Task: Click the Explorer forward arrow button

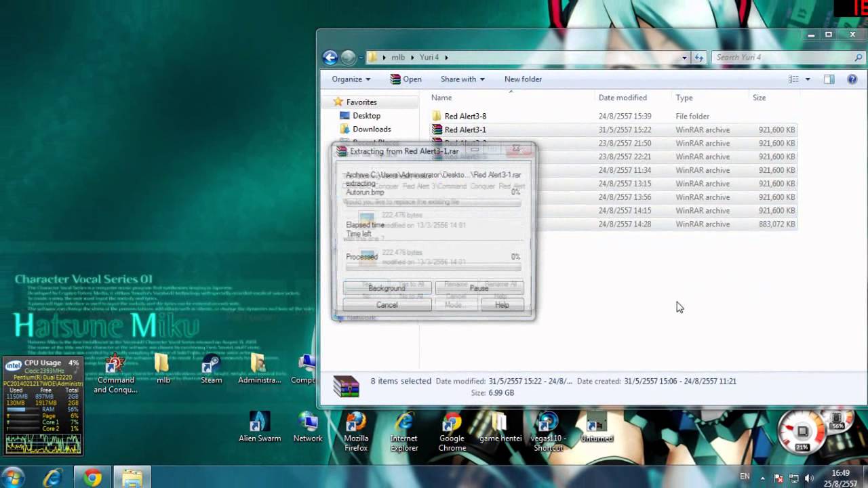Action: click(x=348, y=58)
